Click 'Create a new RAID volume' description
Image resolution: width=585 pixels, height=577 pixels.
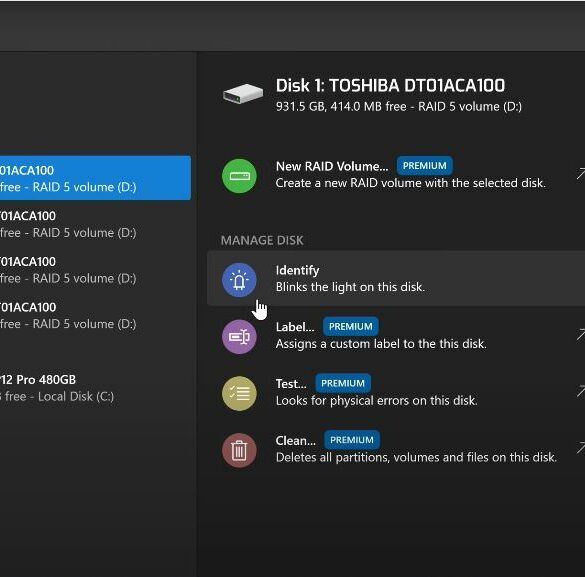coord(410,183)
